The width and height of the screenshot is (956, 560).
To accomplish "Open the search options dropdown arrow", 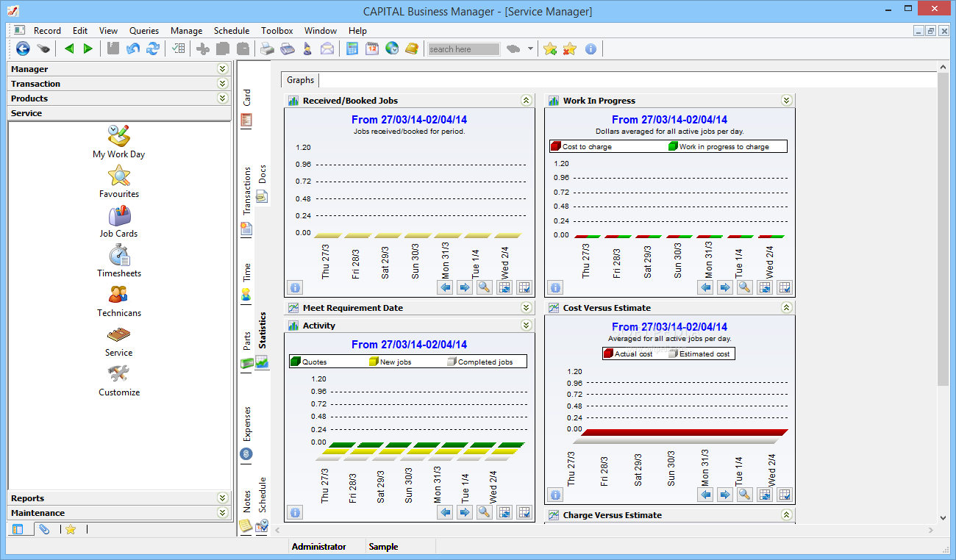I will 530,49.
